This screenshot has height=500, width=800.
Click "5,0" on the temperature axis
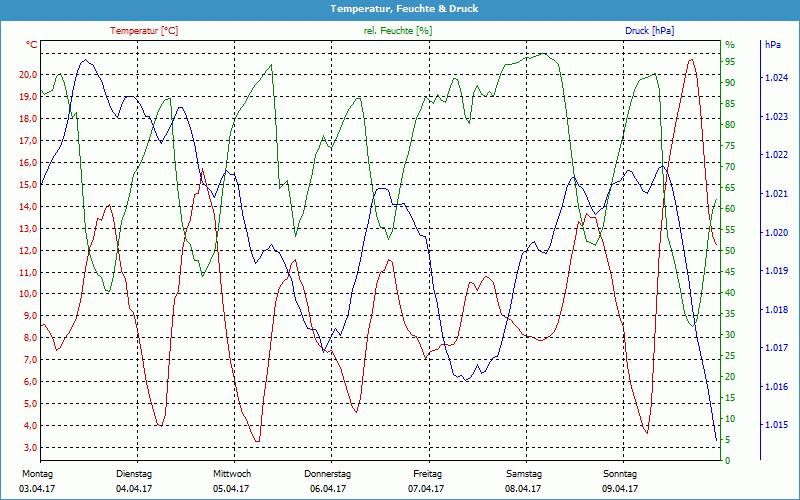point(30,403)
